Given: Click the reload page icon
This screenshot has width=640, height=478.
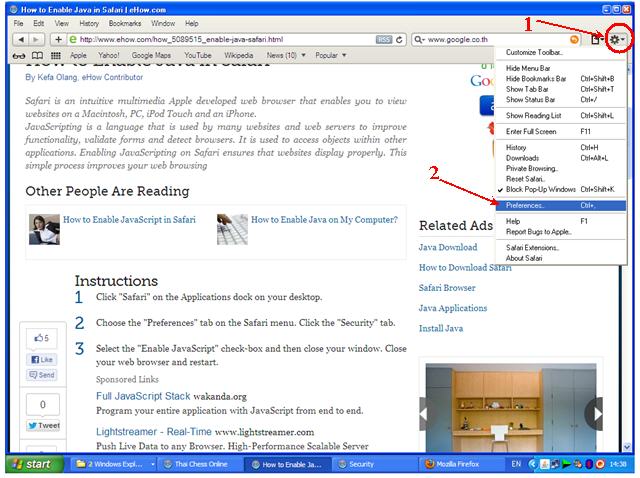Looking at the screenshot, I should (399, 40).
